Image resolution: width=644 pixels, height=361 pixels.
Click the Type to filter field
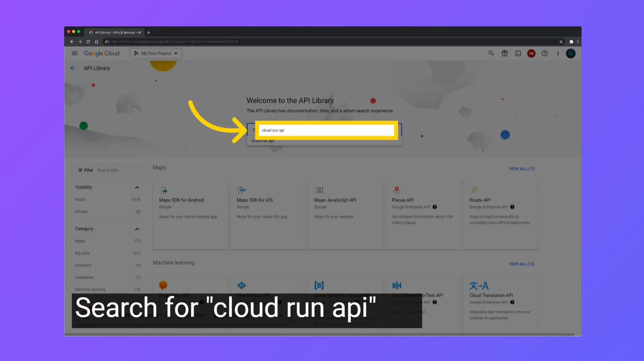(x=108, y=170)
